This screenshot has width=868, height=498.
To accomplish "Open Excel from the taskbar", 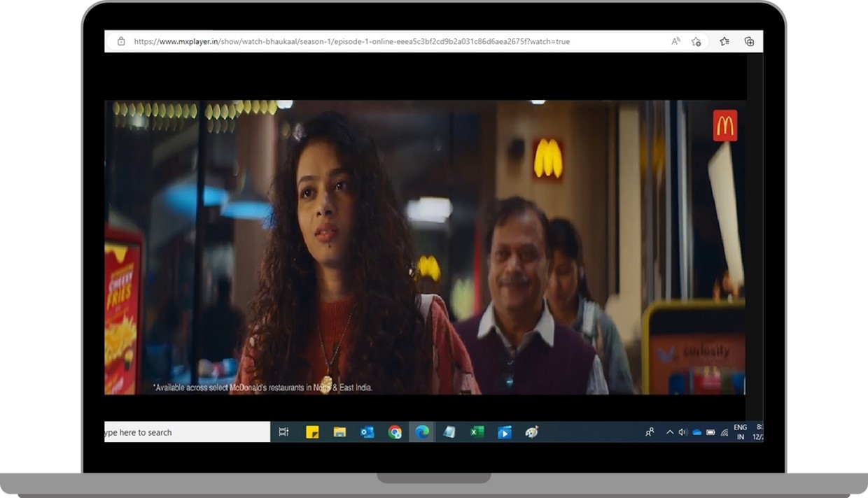I will point(477,432).
